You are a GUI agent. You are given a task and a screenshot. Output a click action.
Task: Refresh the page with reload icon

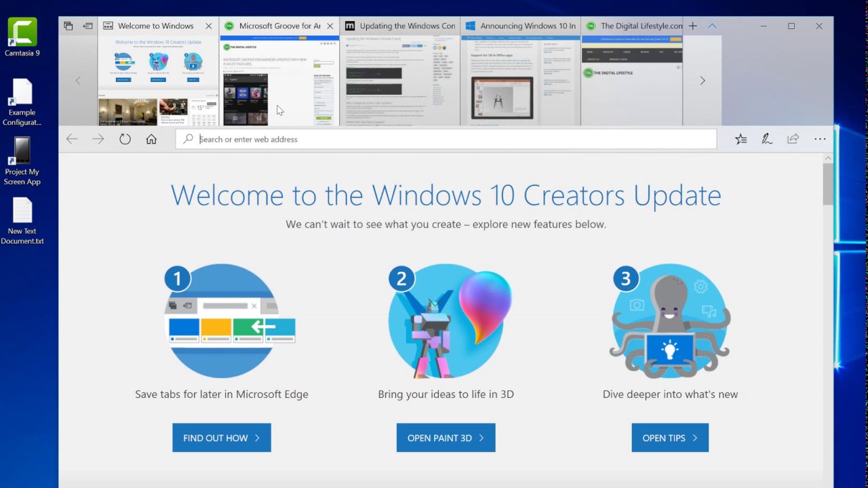125,139
